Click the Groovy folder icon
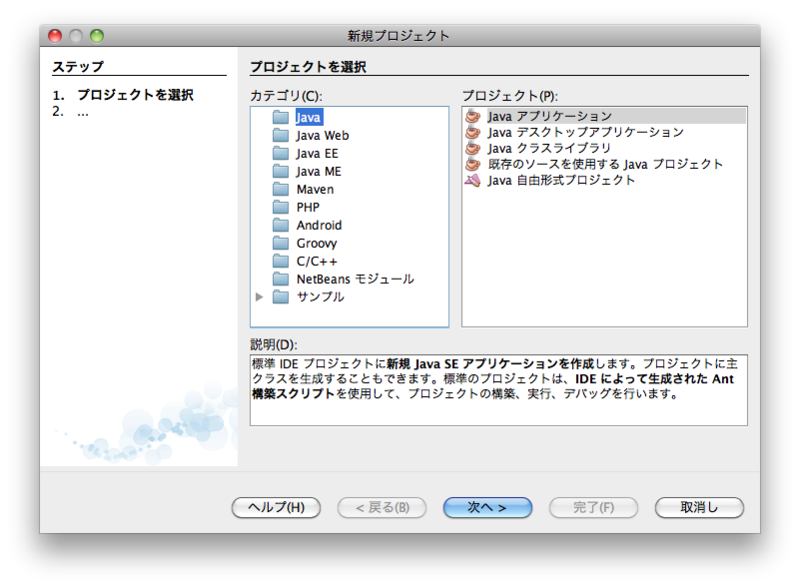Screen dimensions: 800x588 click(281, 243)
